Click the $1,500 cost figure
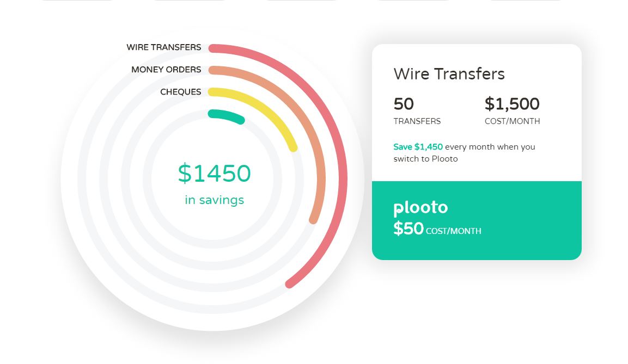The height and width of the screenshot is (364, 628). [512, 104]
